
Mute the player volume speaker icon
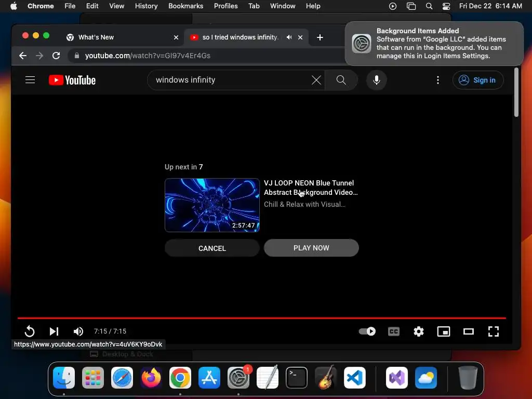click(78, 331)
